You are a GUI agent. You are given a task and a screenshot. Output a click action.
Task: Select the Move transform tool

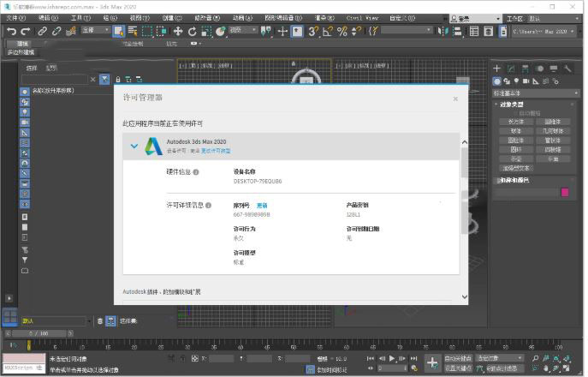[178, 31]
